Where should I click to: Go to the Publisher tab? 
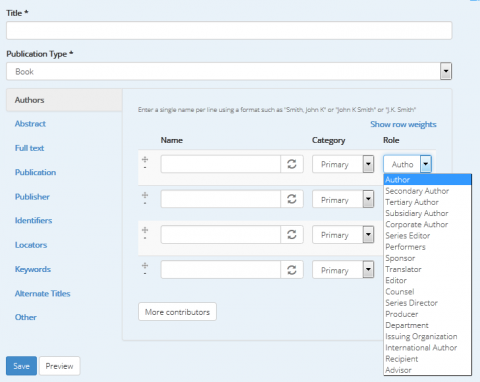[32, 197]
